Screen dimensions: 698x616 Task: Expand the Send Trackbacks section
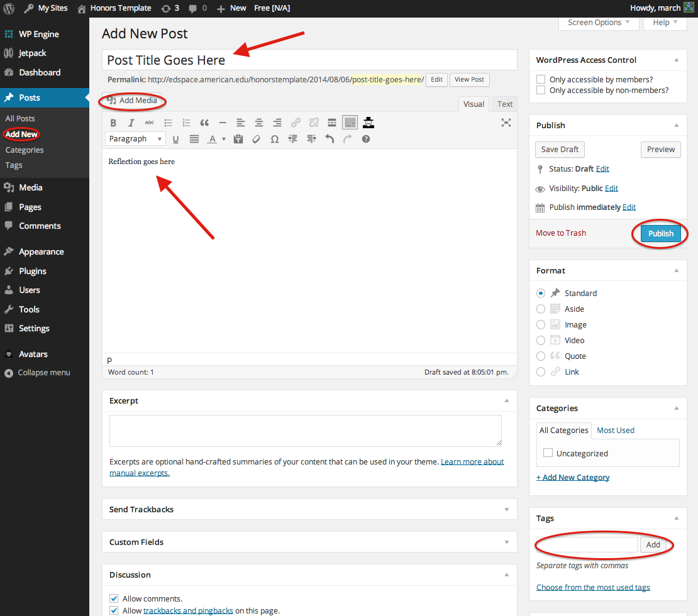tap(506, 509)
